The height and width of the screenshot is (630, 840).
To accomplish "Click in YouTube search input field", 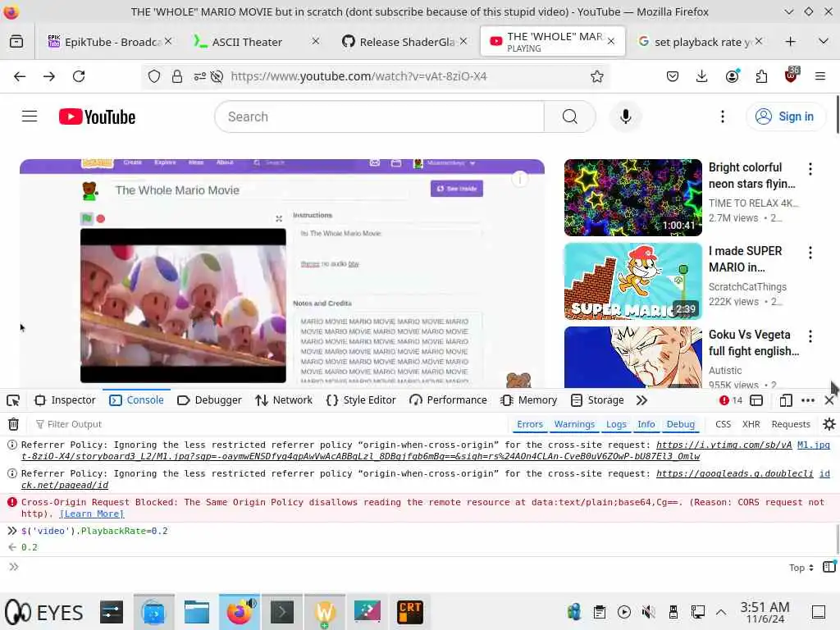I will pyautogui.click(x=379, y=116).
